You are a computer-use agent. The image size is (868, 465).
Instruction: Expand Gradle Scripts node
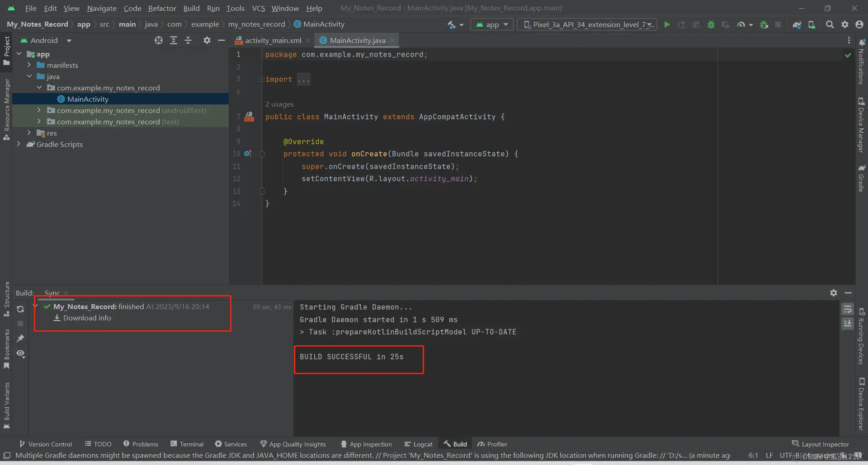tap(19, 144)
